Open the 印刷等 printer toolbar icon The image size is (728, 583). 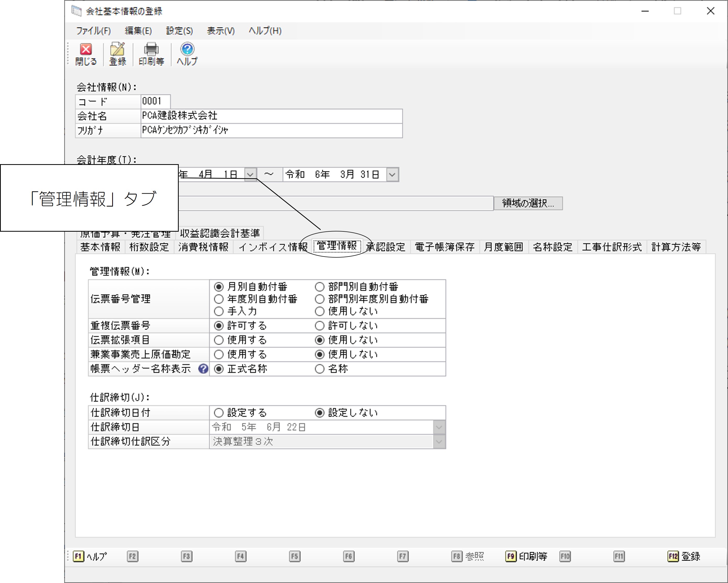tap(151, 54)
